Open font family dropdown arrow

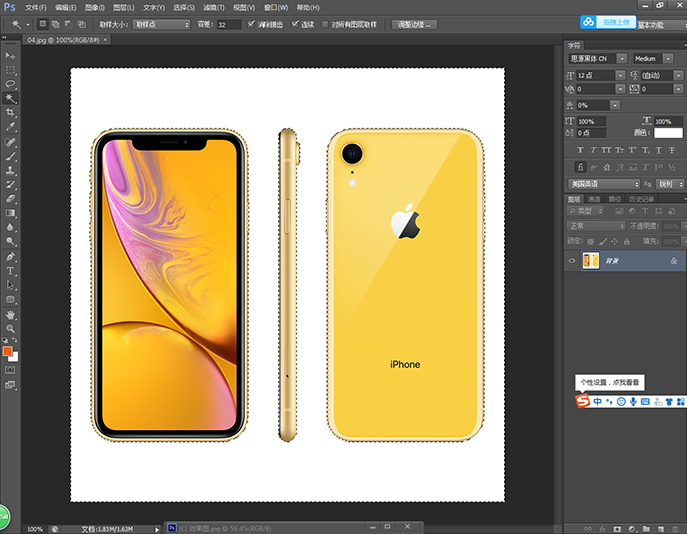(622, 59)
